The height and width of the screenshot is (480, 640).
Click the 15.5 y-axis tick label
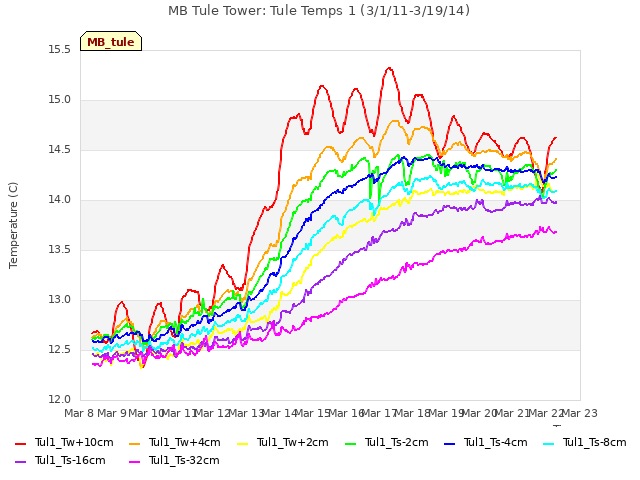pos(60,50)
